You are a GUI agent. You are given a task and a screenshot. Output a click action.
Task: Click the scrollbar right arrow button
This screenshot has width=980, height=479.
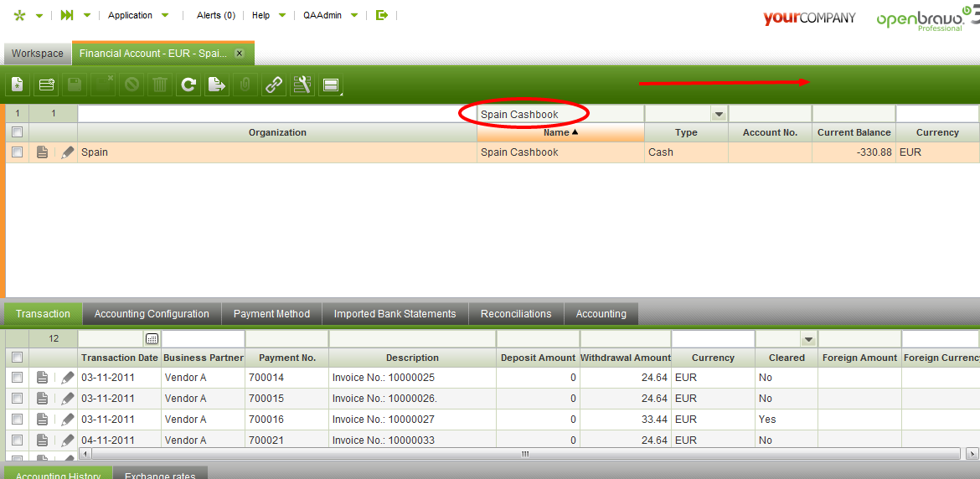point(972,453)
